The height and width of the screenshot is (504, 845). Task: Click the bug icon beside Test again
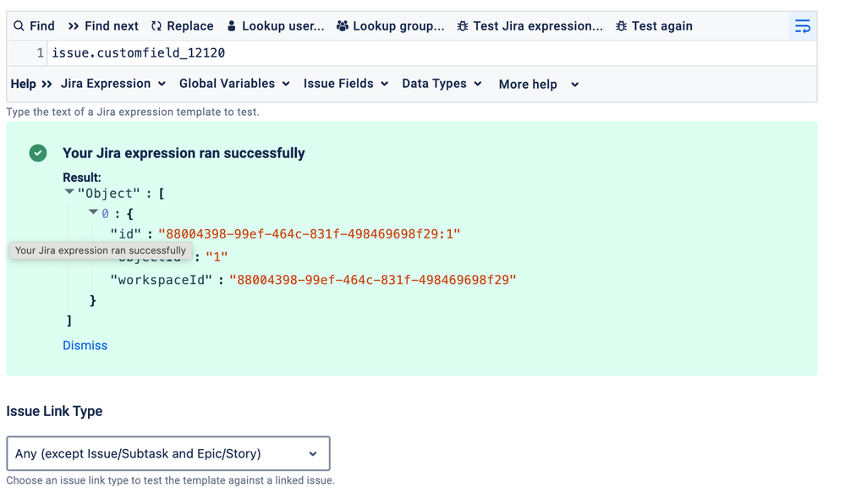(x=621, y=26)
